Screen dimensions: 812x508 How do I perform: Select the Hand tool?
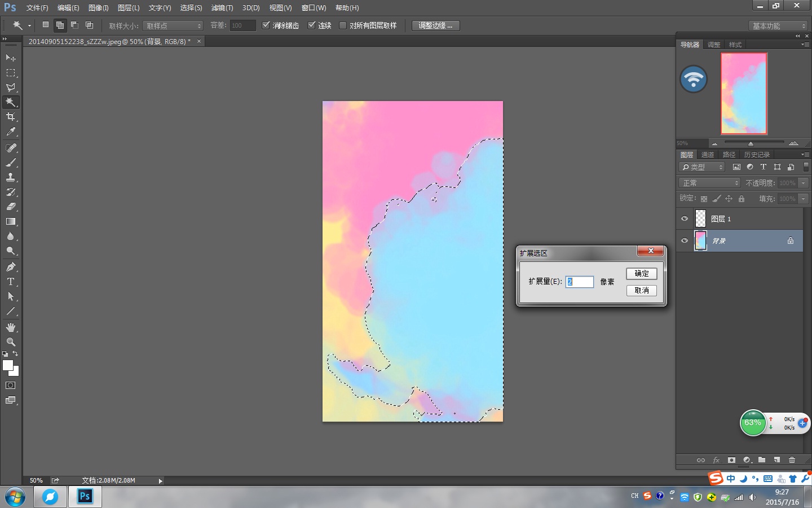point(11,327)
